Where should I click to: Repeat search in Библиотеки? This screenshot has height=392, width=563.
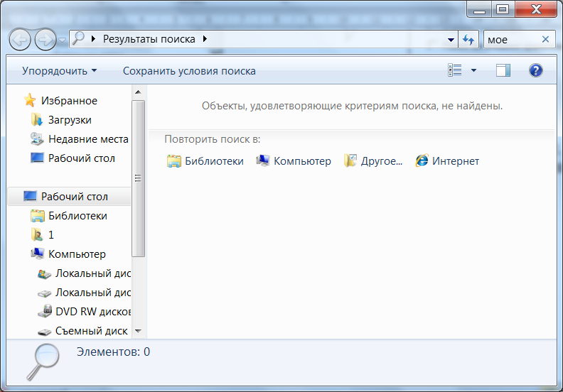[214, 161]
